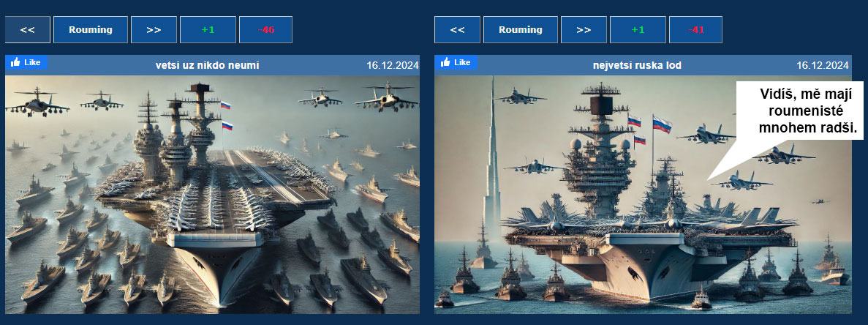Upvote right post with the green +1
Viewport: 868px width, 325px height.
tap(638, 30)
